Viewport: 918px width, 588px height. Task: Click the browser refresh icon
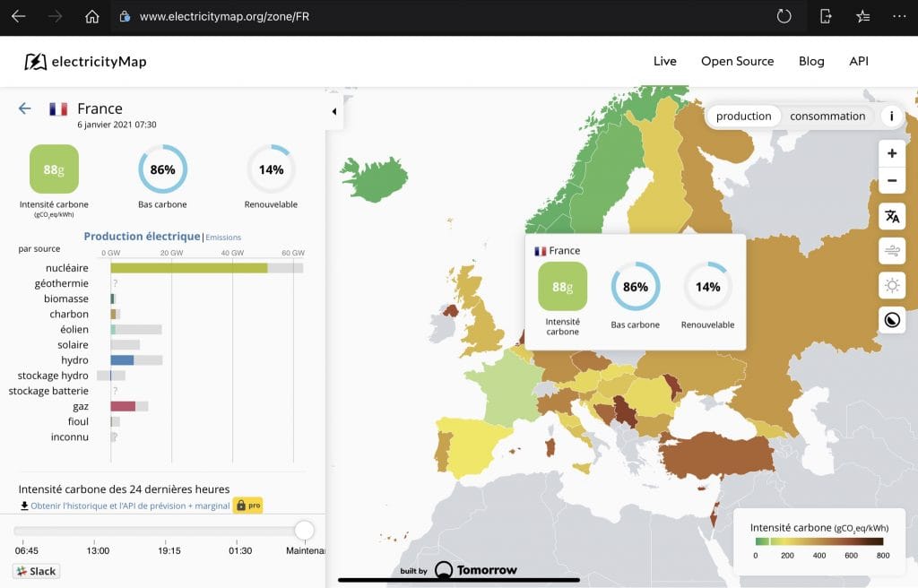(784, 16)
